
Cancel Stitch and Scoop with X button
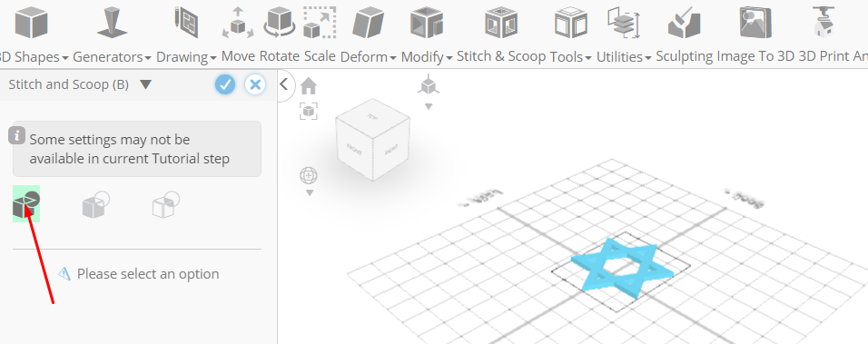(x=255, y=84)
